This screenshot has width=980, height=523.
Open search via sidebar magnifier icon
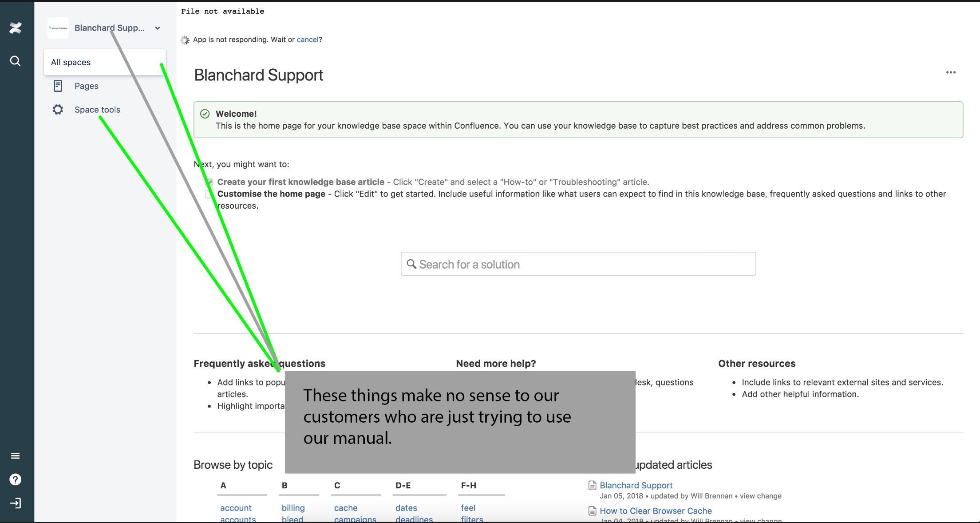click(15, 61)
